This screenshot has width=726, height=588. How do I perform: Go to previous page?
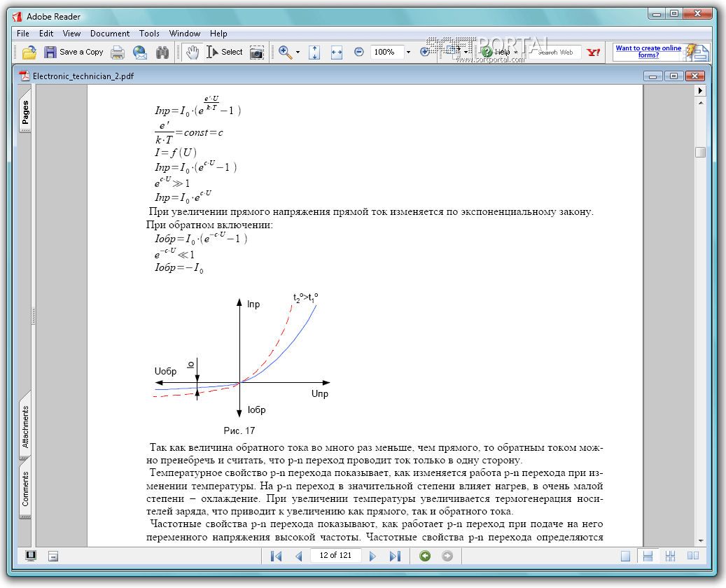[299, 556]
